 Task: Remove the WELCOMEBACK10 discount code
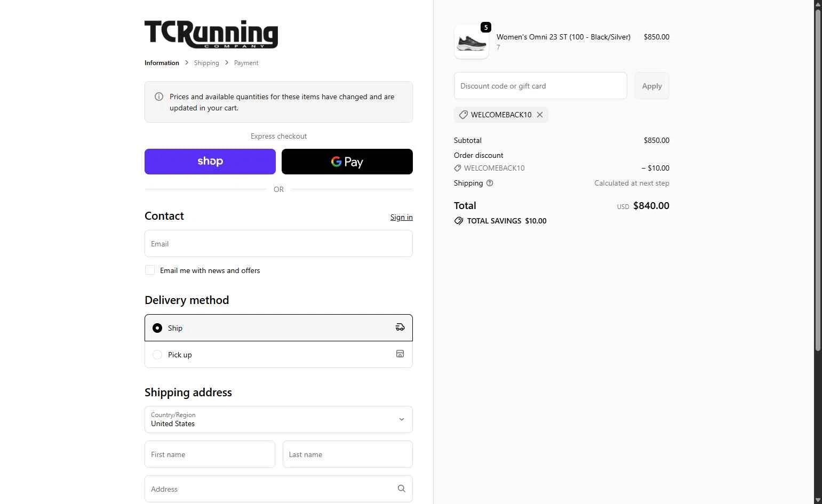pyautogui.click(x=540, y=115)
